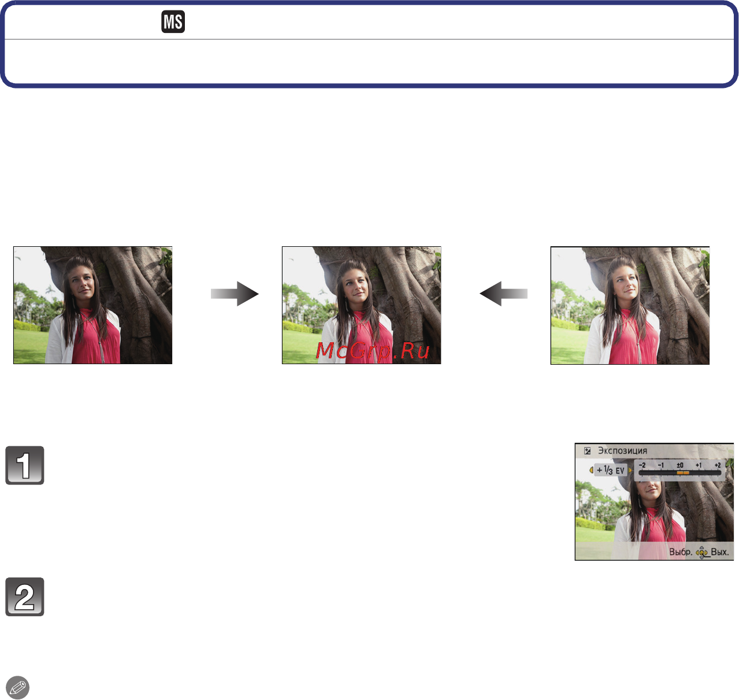Select the underexposed dark sample photo
Image resolution: width=739 pixels, height=700 pixels.
pyautogui.click(x=93, y=305)
